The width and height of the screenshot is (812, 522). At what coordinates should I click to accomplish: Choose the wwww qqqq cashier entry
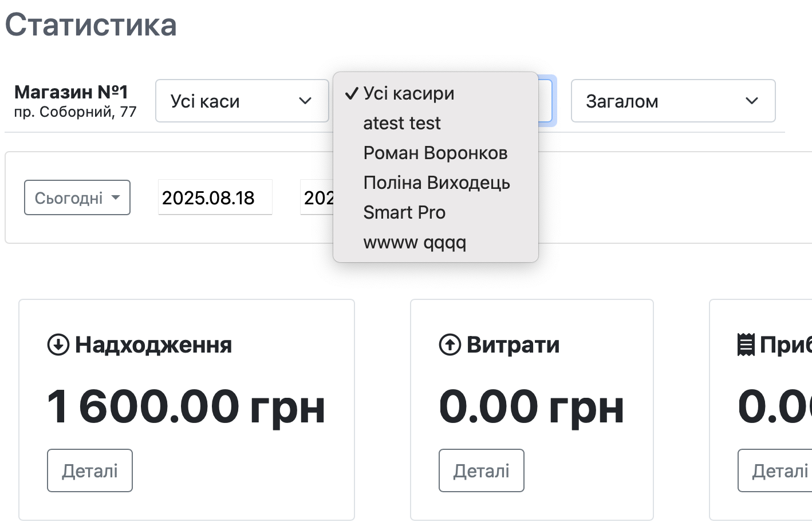(415, 242)
